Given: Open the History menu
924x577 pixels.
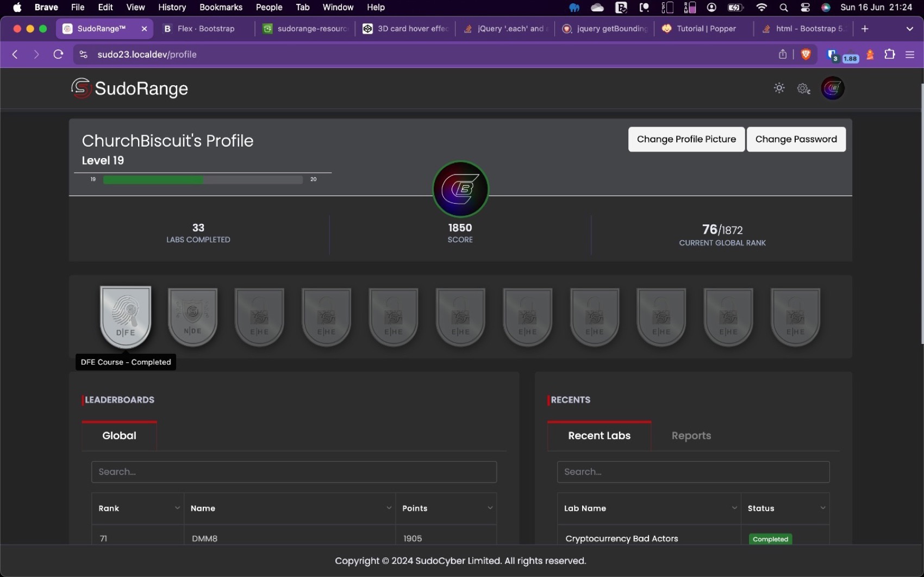Looking at the screenshot, I should 172,8.
